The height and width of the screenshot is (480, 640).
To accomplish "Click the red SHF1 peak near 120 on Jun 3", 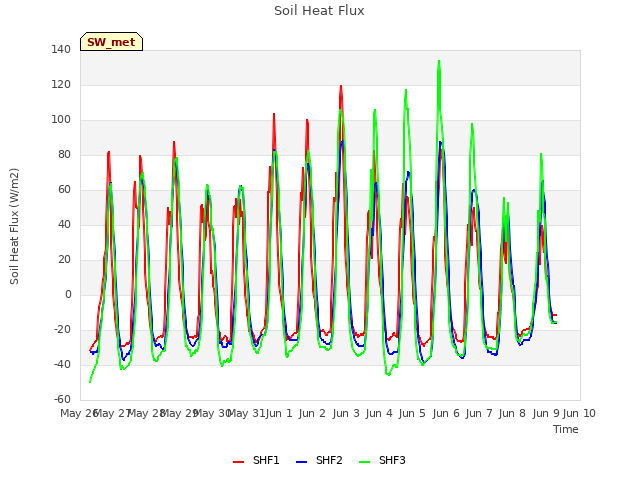I will tap(341, 86).
